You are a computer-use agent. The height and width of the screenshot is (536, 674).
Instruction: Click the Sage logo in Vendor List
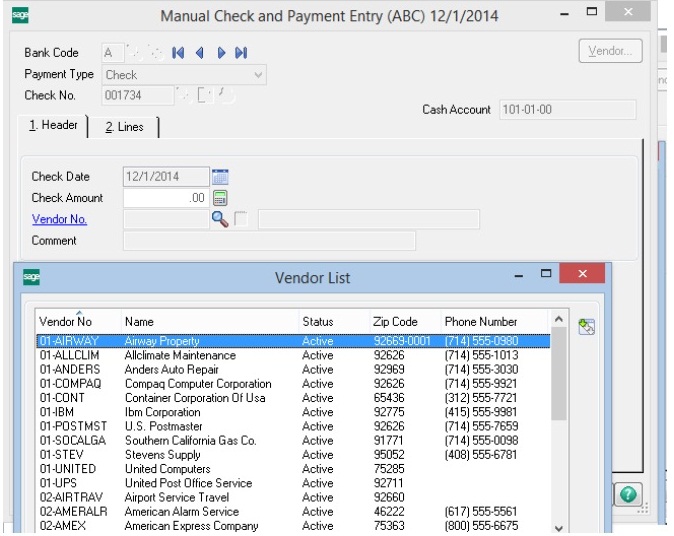pyautogui.click(x=31, y=277)
